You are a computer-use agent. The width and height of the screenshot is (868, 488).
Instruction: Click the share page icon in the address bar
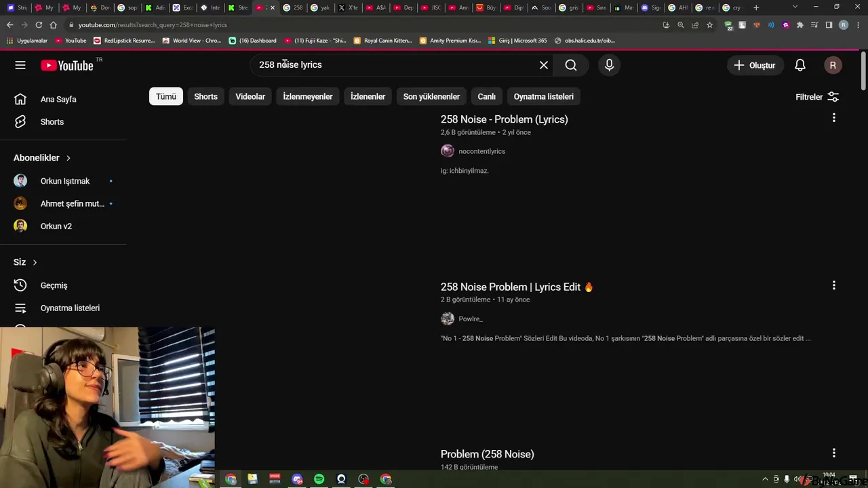(695, 25)
